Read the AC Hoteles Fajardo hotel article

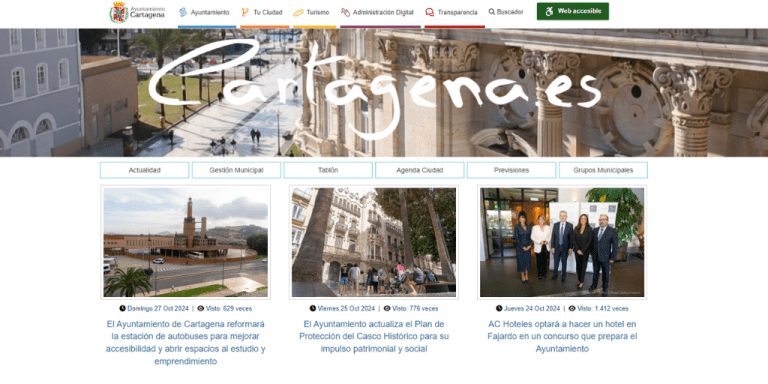[562, 336]
